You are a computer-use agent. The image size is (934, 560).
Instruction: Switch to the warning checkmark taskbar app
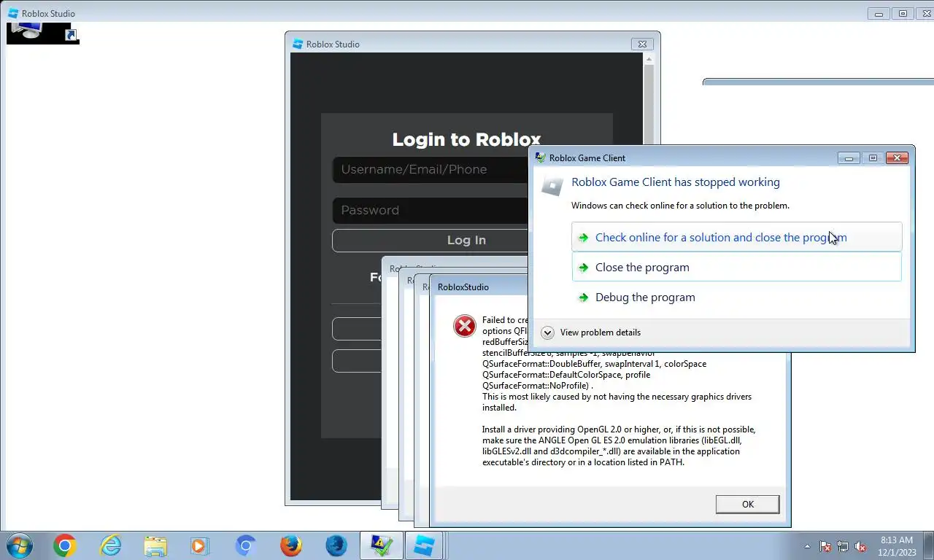(x=381, y=545)
